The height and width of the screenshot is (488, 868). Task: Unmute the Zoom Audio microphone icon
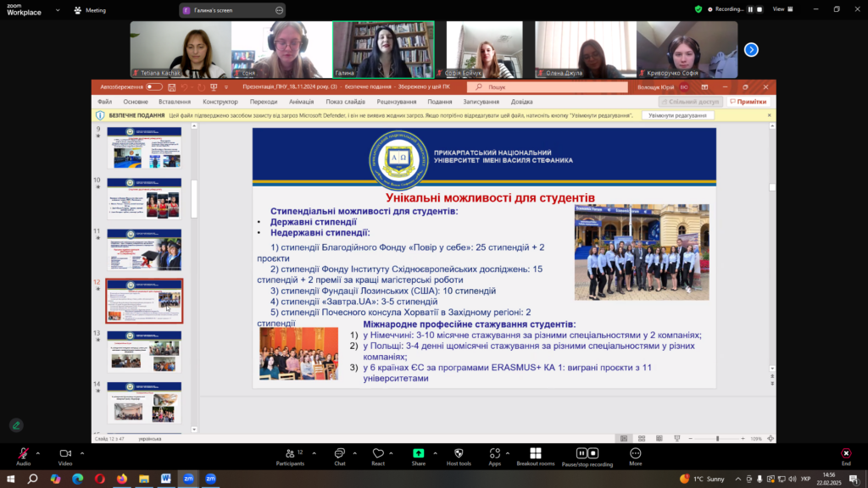tap(23, 453)
